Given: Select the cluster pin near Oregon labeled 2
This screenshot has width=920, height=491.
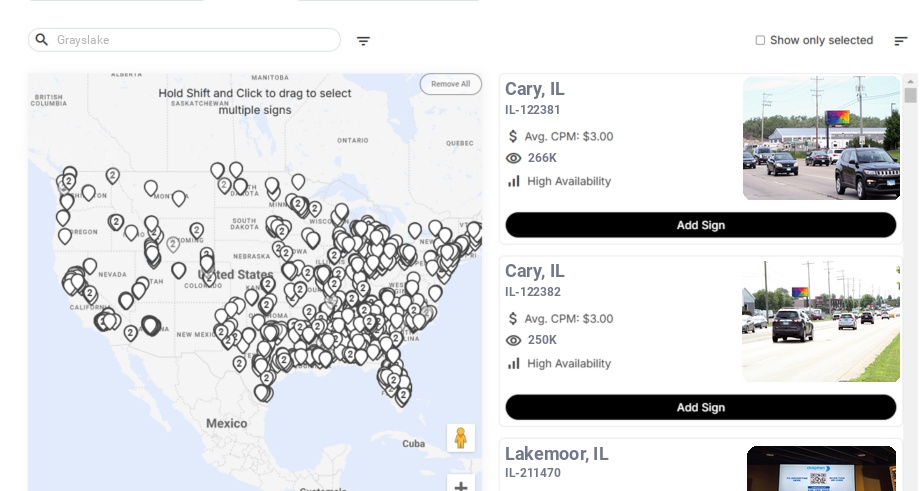Looking at the screenshot, I should 116,222.
